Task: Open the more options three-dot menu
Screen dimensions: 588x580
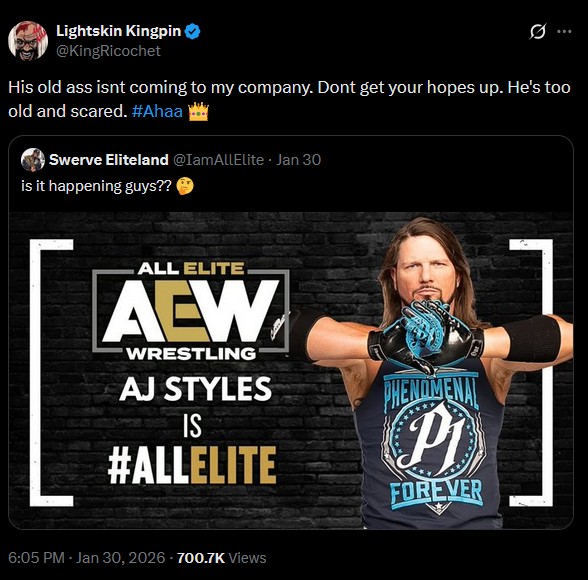Action: click(564, 32)
